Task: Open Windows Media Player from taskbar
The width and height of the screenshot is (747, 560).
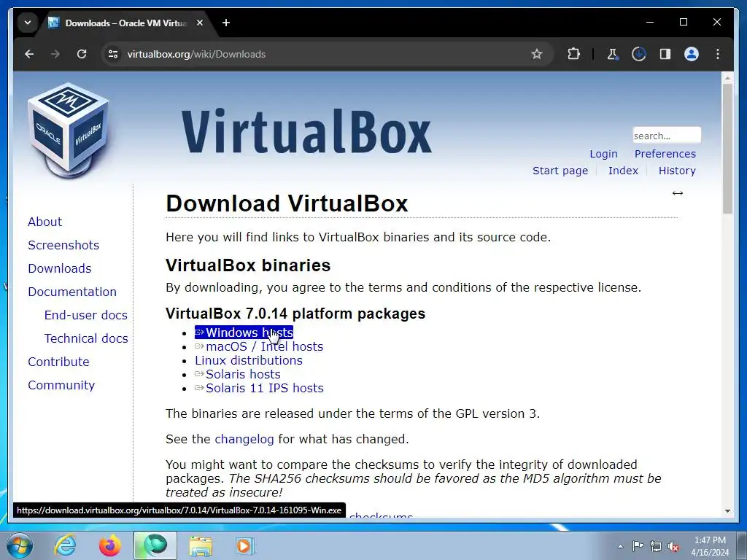Action: click(x=245, y=545)
